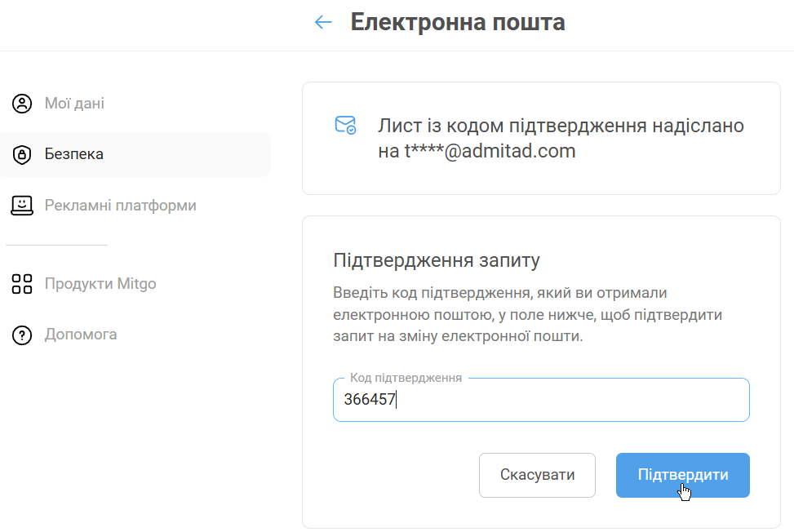794x532 pixels.
Task: Click the back arrow next to Електронна пошта
Action: 324,22
